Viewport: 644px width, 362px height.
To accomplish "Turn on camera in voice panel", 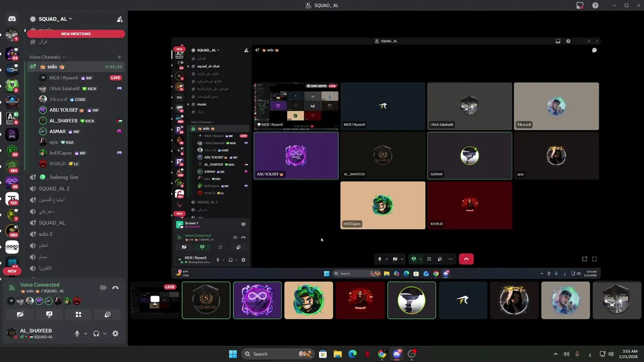I will click(x=20, y=314).
